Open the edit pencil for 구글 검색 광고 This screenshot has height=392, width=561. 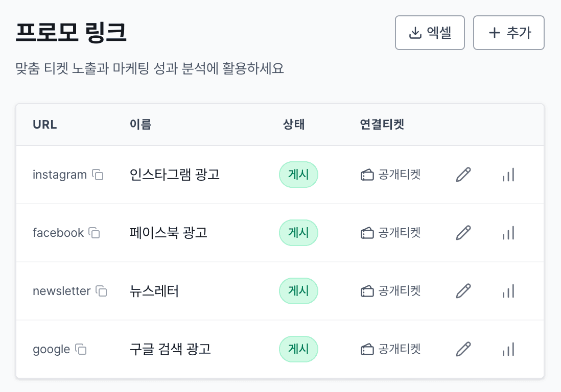click(462, 349)
